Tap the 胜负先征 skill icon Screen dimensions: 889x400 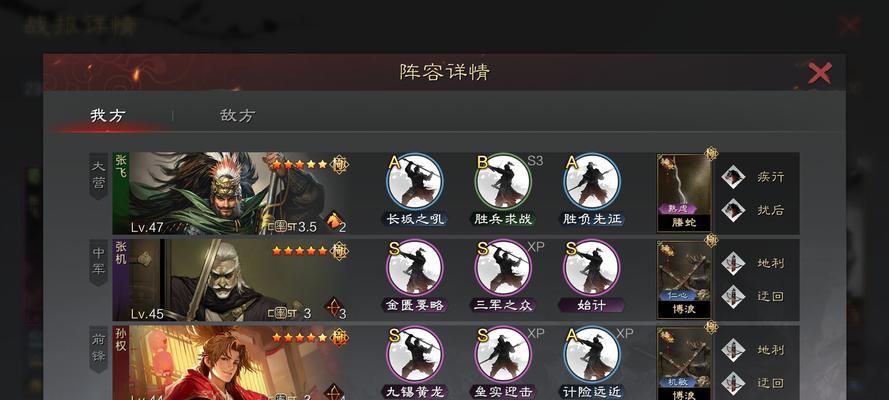pyautogui.click(x=592, y=182)
